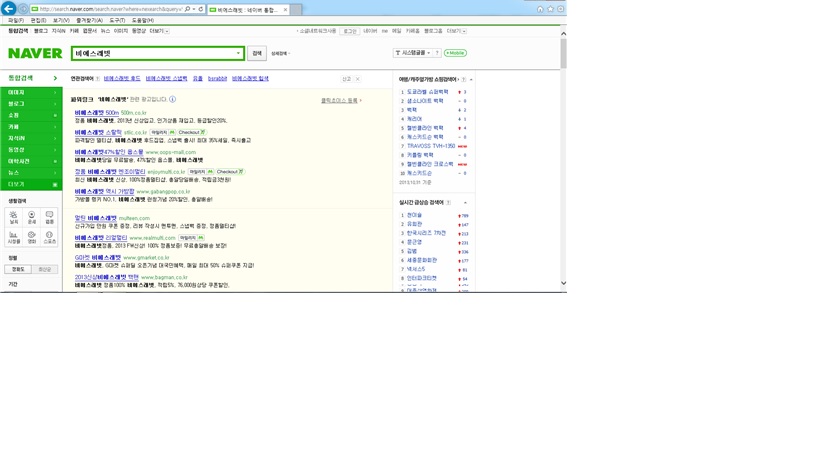The height and width of the screenshot is (460, 819).
Task: Open the 스포츠 sports shortcut icon
Action: tap(49, 237)
